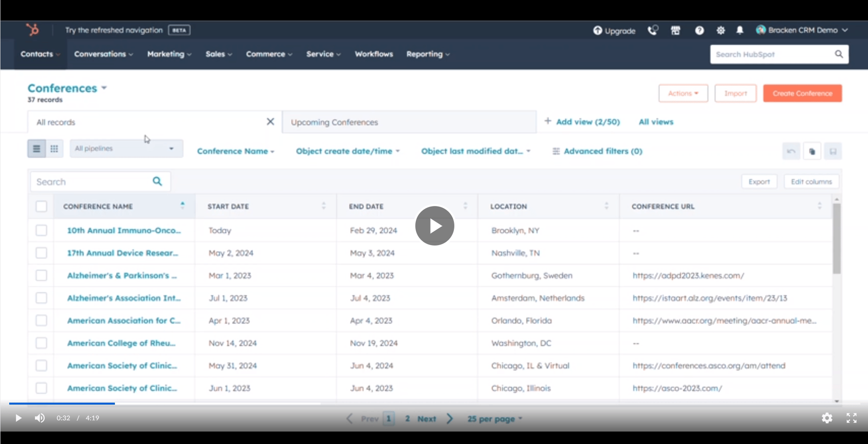Click the HubSpot sprocket logo
This screenshot has width=868, height=444.
point(33,30)
